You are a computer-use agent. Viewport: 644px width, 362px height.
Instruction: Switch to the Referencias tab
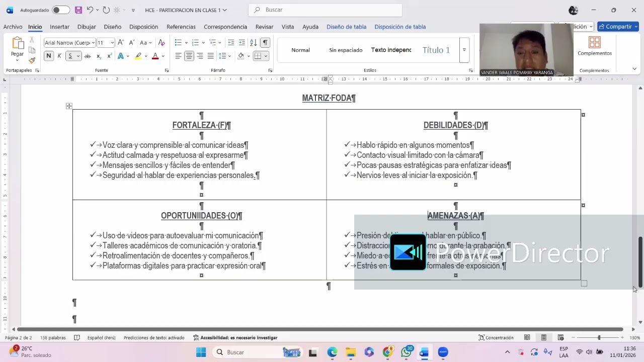(181, 27)
